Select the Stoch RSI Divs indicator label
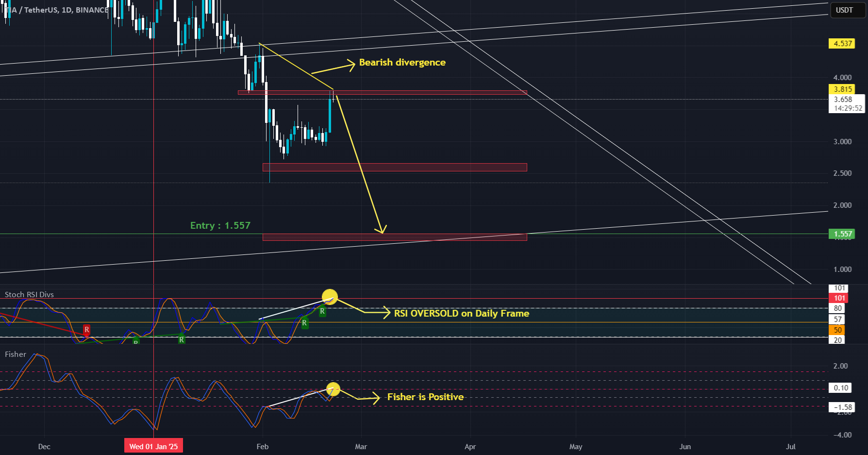Image resolution: width=868 pixels, height=455 pixels. (29, 295)
